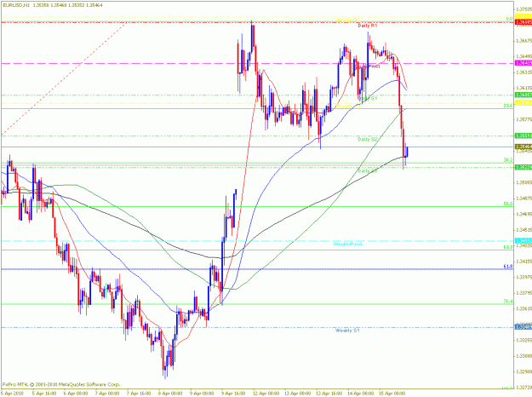Click the green "Daily S1" label

[x=368, y=98]
